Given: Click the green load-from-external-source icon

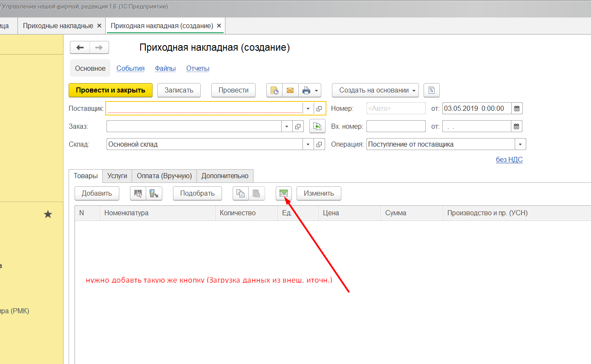Looking at the screenshot, I should pyautogui.click(x=284, y=194).
